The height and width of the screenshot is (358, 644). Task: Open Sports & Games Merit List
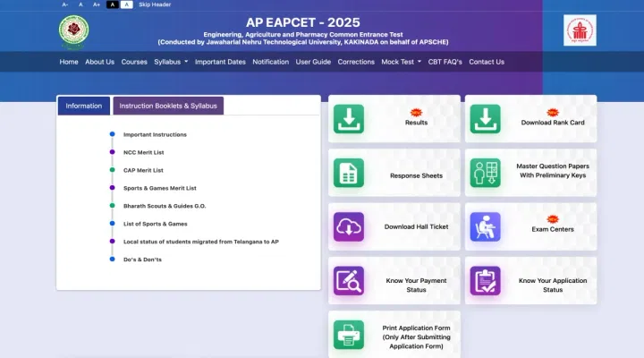[x=160, y=188]
